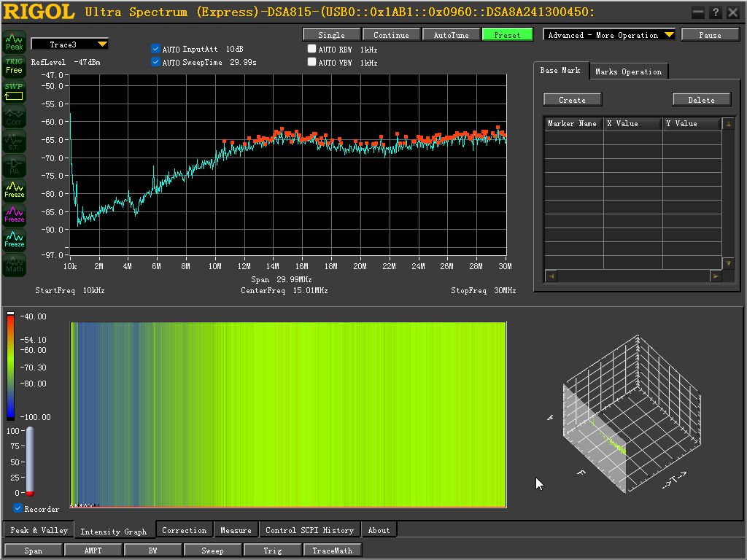Click the AutoTune button
The image size is (747, 560).
451,35
